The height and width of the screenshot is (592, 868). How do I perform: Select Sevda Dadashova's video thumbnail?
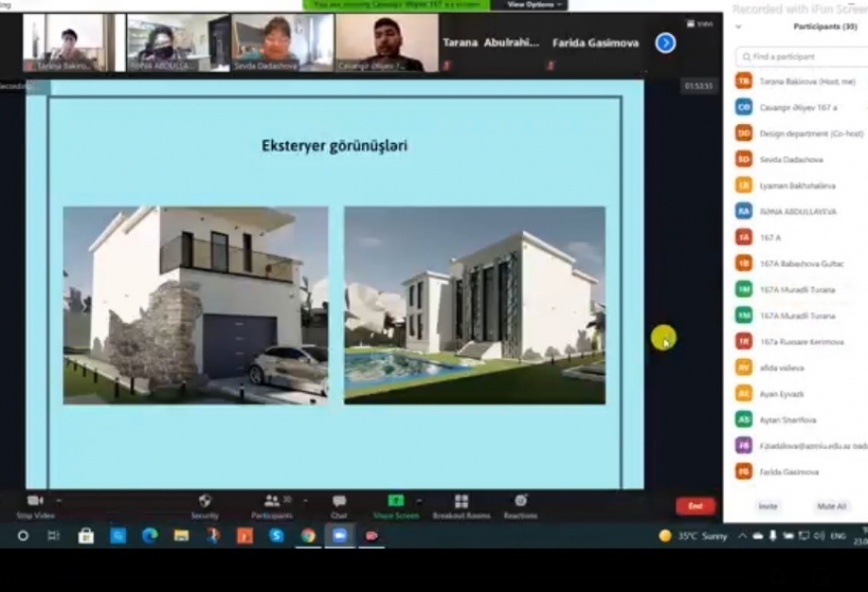[282, 43]
